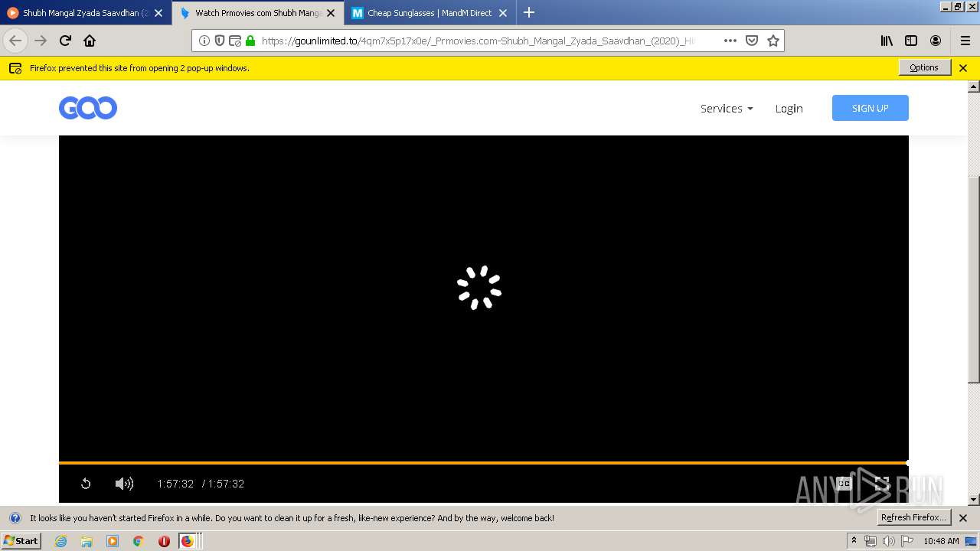Click the browser Forward arrow button
The height and width of the screenshot is (551, 980).
(x=41, y=41)
